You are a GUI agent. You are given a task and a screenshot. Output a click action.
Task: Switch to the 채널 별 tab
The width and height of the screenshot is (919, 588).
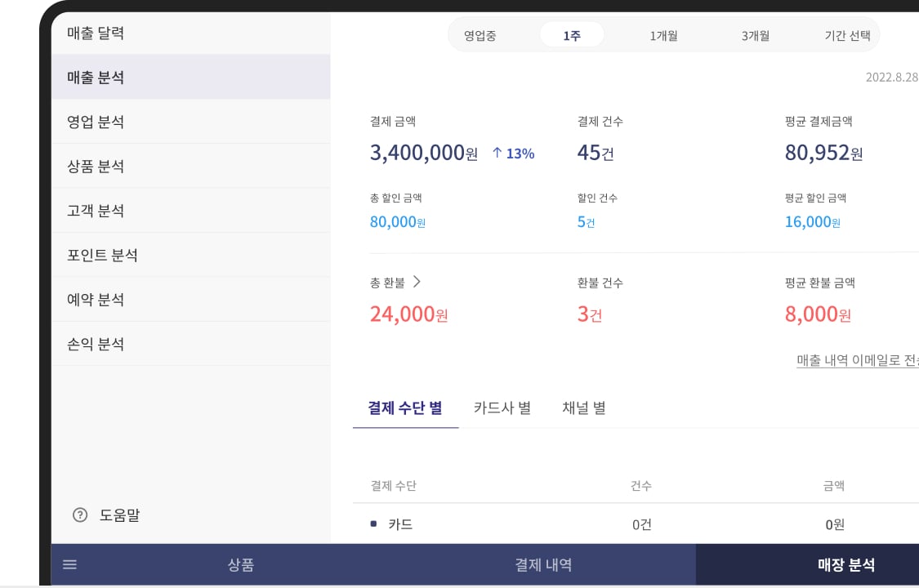coord(584,408)
